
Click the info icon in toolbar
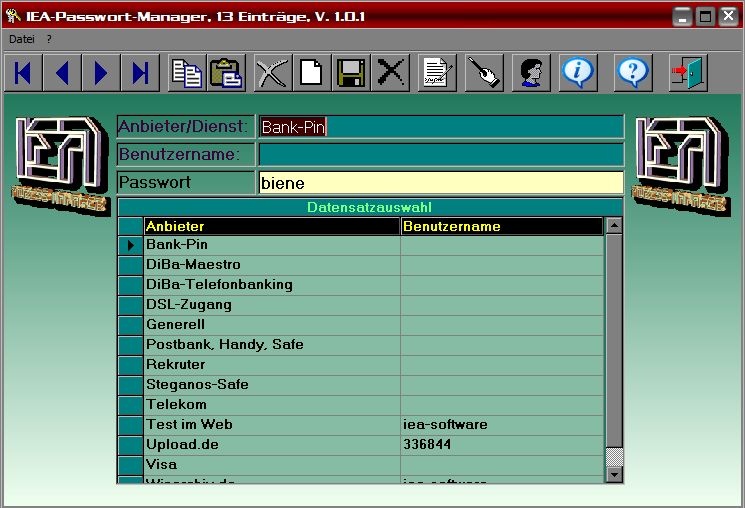[x=579, y=73]
